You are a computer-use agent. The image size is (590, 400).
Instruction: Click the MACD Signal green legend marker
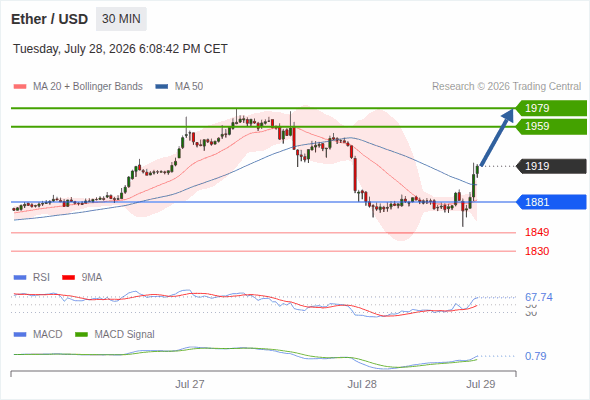coord(81,335)
